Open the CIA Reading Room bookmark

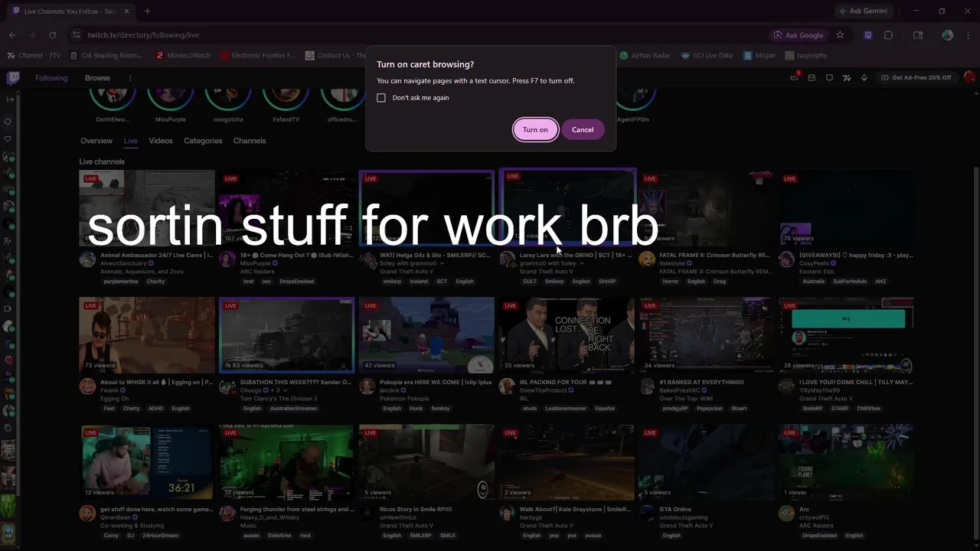pyautogui.click(x=106, y=55)
